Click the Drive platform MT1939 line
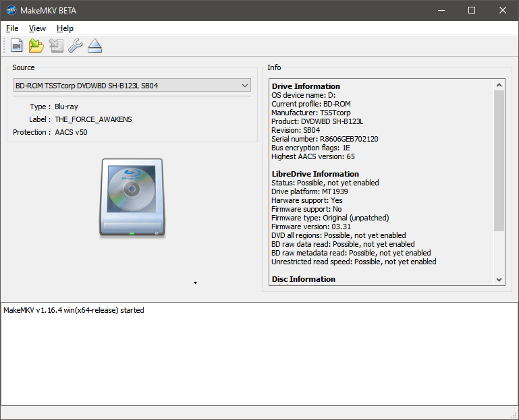This screenshot has height=420, width=519. (x=310, y=191)
